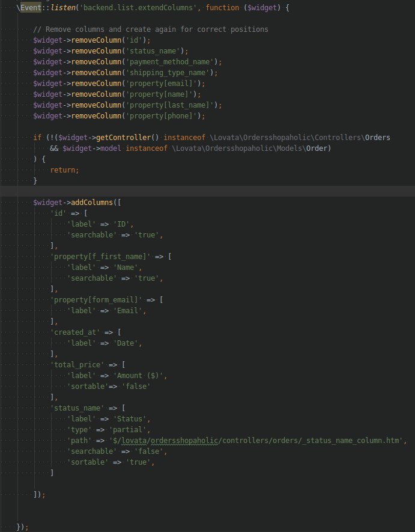Click the Orders controller class name
415x532 pixels.
(378, 138)
